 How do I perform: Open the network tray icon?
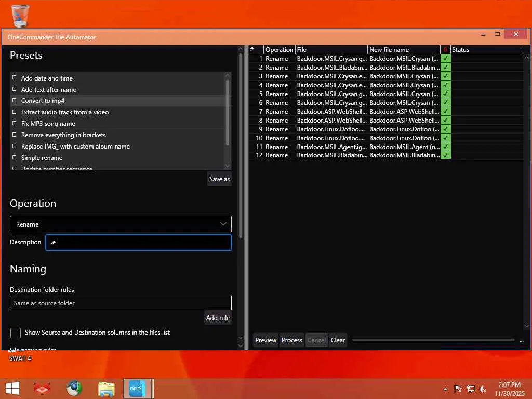click(x=471, y=389)
